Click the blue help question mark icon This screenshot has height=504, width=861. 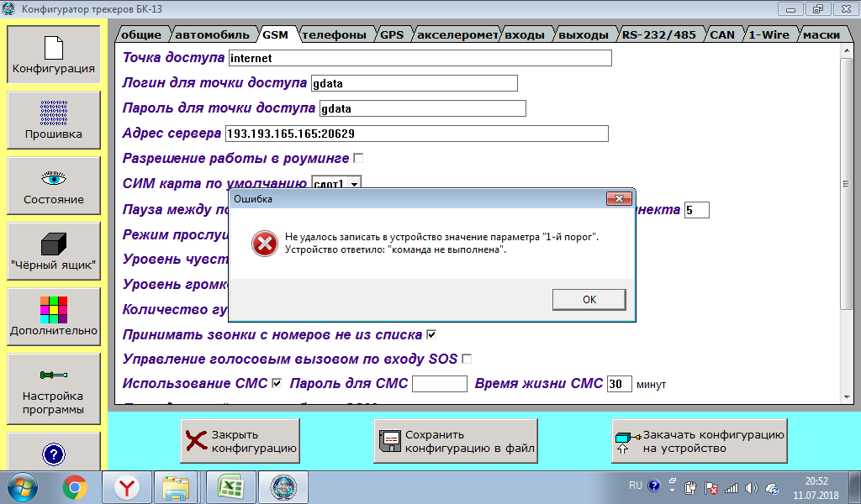(x=53, y=454)
